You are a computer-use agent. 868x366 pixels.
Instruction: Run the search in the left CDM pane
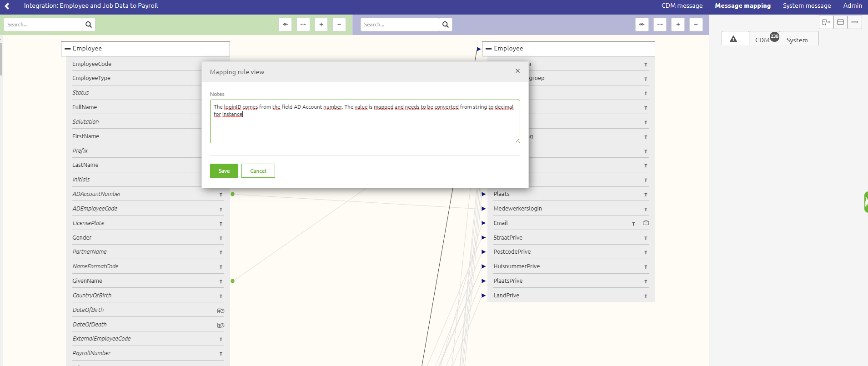[89, 25]
